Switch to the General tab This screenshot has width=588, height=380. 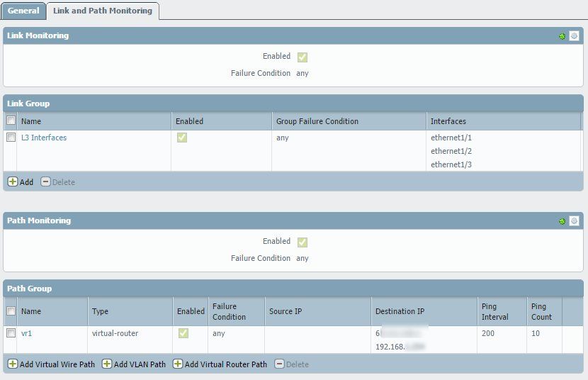(23, 11)
